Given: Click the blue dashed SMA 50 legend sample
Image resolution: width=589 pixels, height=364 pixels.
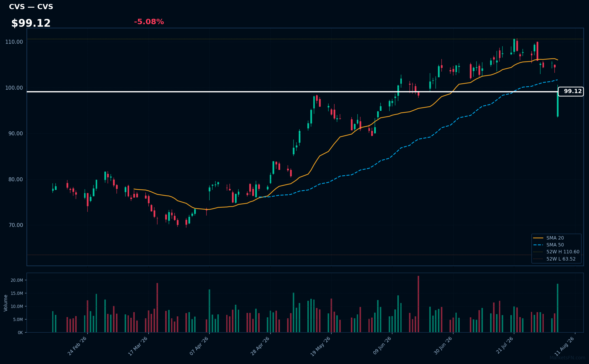Looking at the screenshot, I should pos(538,245).
